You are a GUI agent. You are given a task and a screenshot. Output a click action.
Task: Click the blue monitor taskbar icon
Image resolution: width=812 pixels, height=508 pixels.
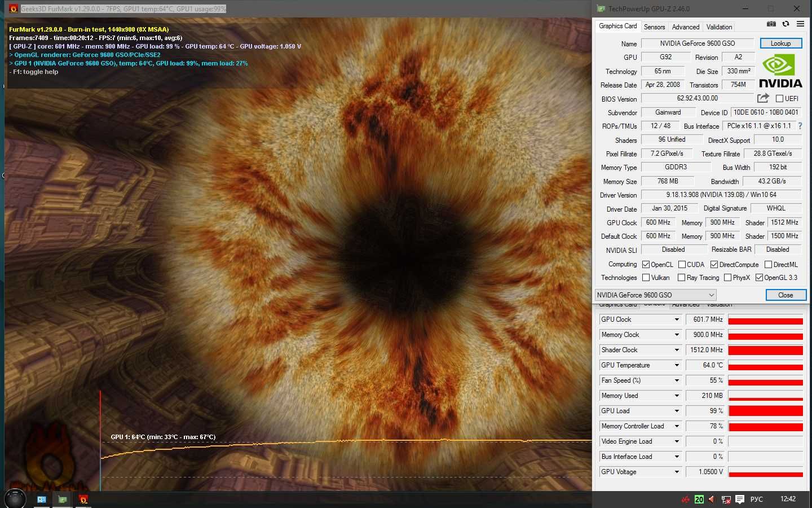click(42, 500)
